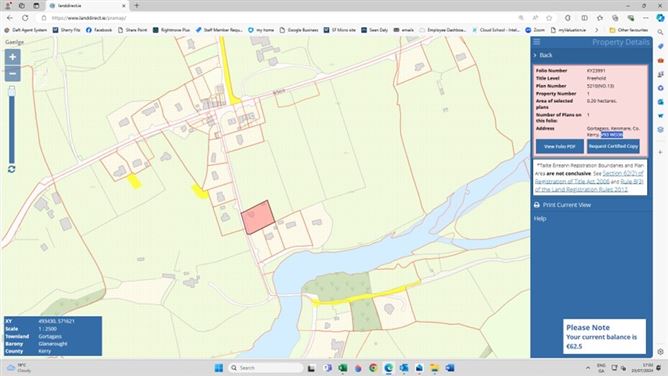Viewport: 668px width, 376px height.
Task: Open my home bookmark
Action: coord(261,30)
